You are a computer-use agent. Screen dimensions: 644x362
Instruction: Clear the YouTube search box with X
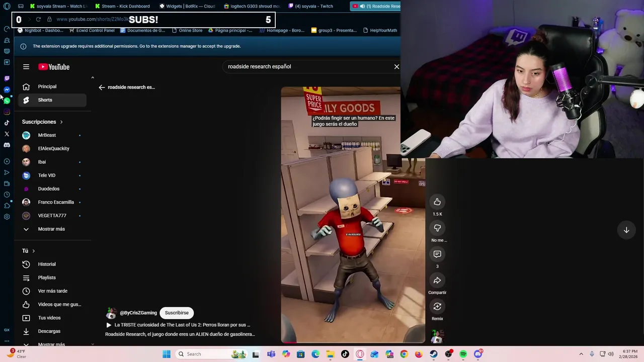pyautogui.click(x=396, y=66)
